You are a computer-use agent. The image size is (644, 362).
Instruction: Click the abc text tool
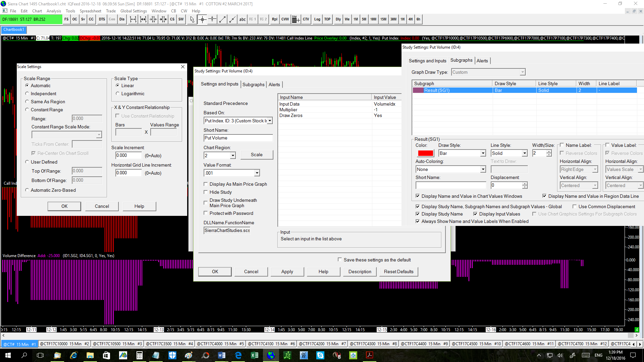coord(242,19)
